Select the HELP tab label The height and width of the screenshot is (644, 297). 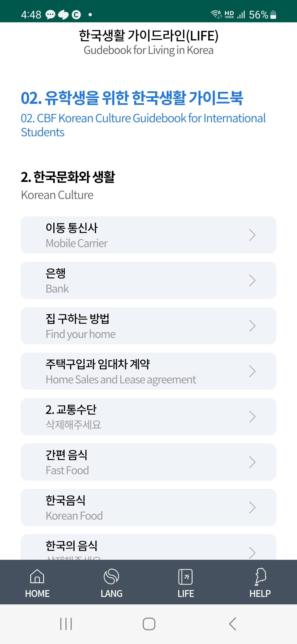point(260,594)
